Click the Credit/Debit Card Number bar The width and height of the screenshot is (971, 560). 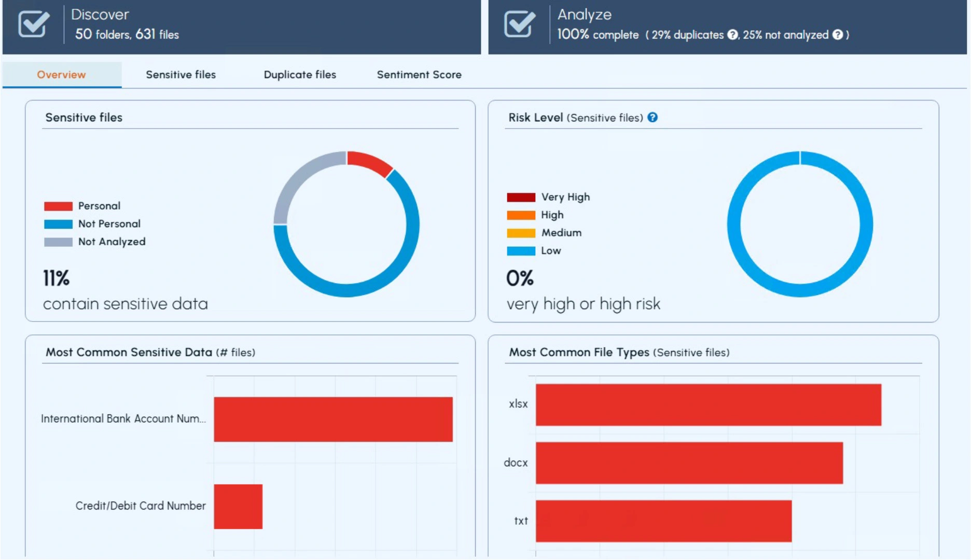[238, 507]
